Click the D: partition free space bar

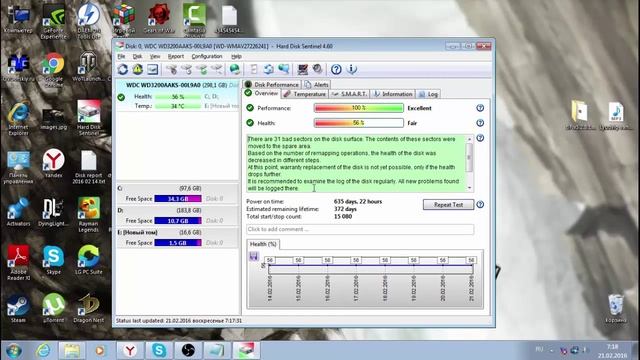[x=178, y=221]
